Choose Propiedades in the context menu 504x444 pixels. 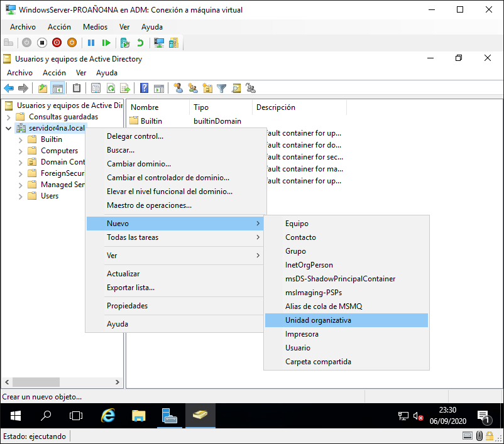(175, 306)
